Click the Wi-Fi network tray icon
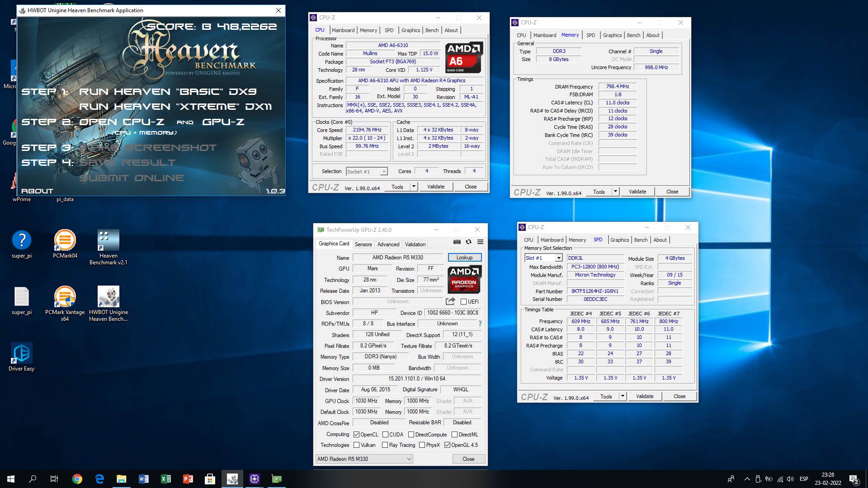 pos(780,479)
